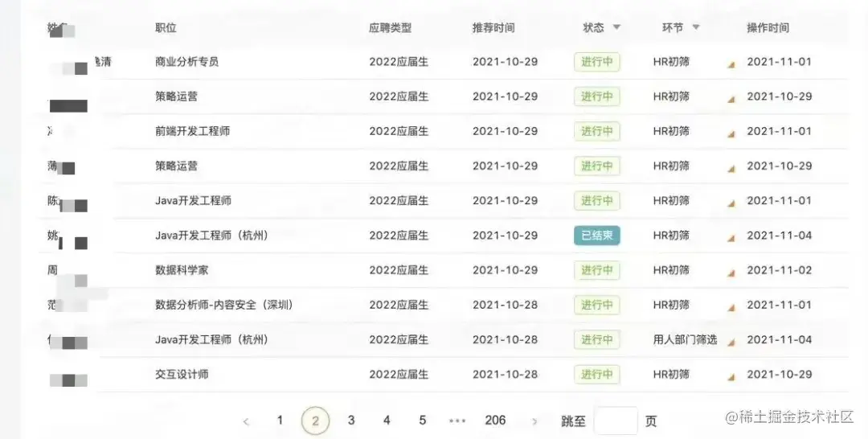Click the 进行中 badge in 商业分析专员 row

(596, 61)
